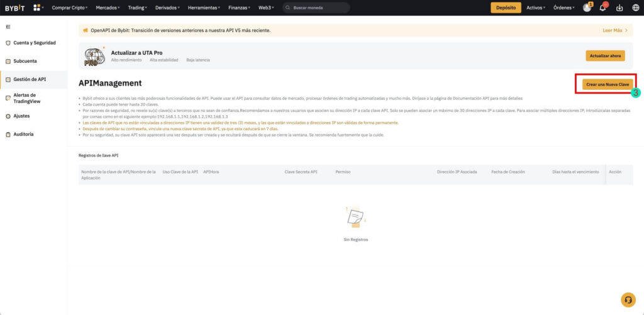Viewport: 644px width, 315px height.
Task: Click the announcement megaphone icon
Action: click(x=86, y=30)
